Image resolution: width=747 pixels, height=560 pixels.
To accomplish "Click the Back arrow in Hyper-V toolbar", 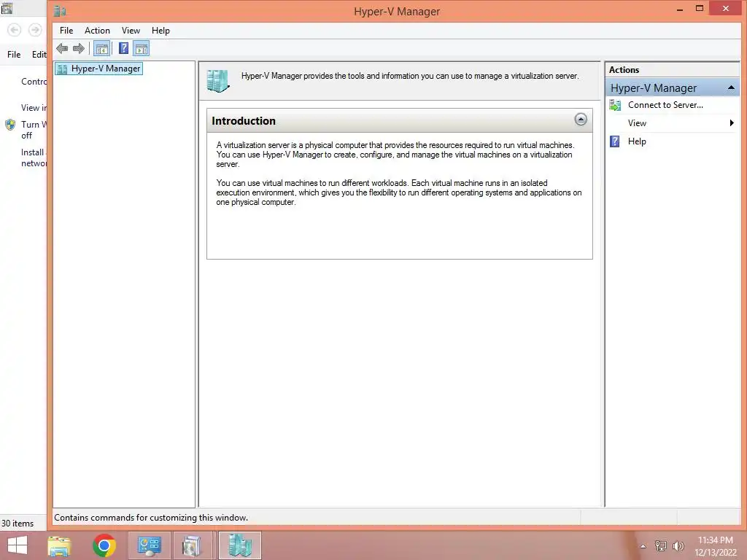I will click(x=62, y=48).
